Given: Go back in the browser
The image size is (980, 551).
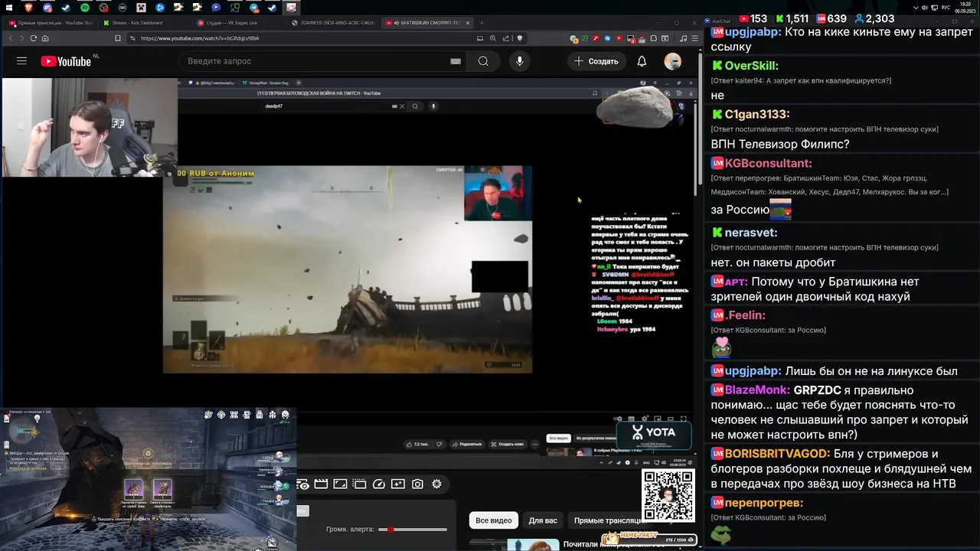Looking at the screenshot, I should (x=11, y=38).
